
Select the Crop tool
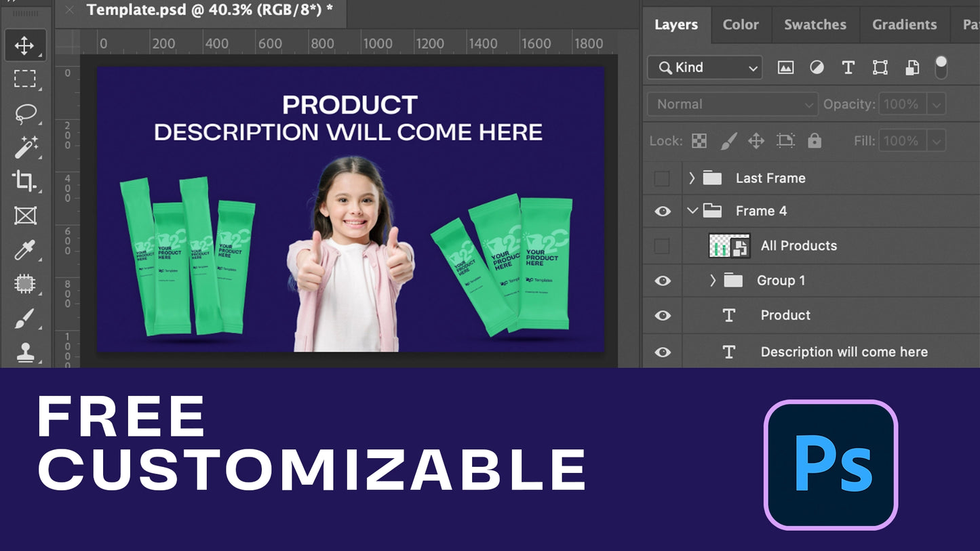(24, 181)
